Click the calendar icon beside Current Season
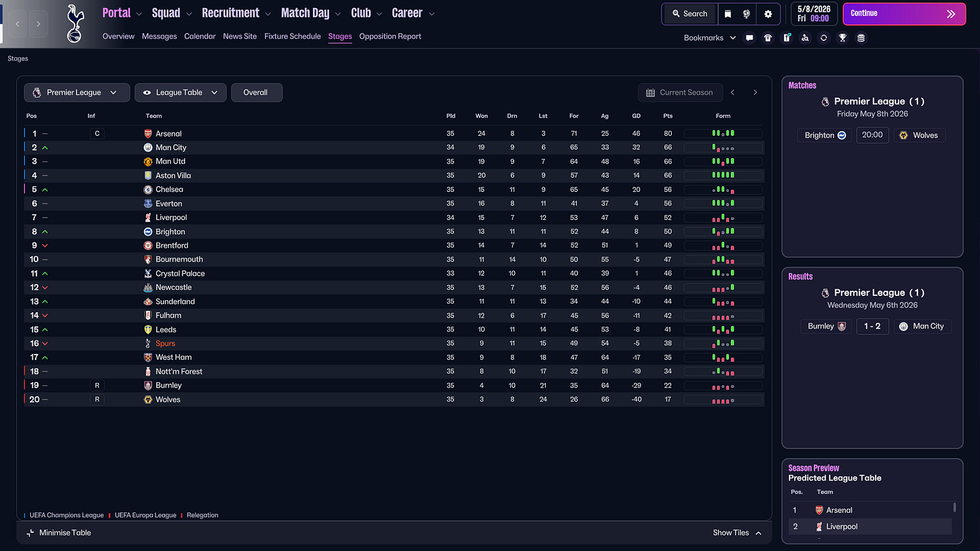 click(650, 93)
